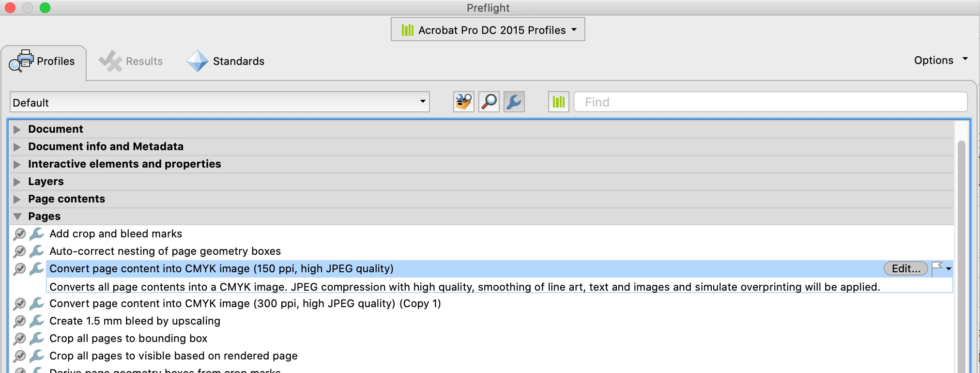
Task: Click the flag icon on the selected fixup row
Action: [937, 268]
